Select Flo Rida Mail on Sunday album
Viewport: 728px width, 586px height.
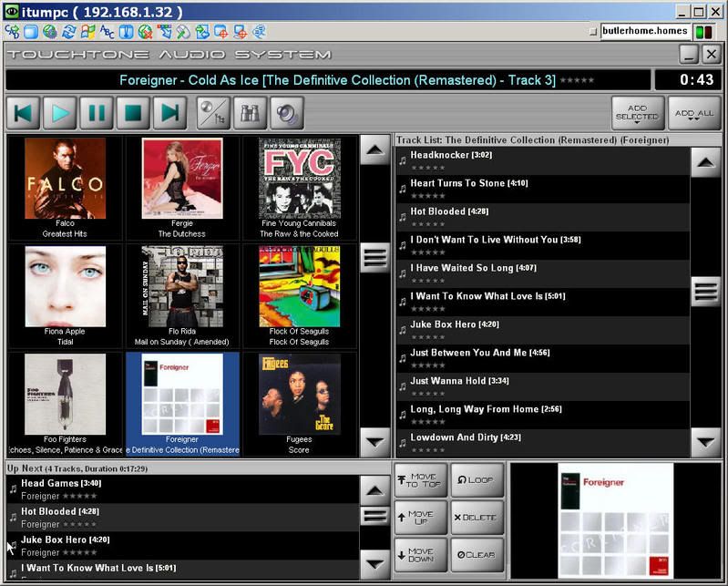click(x=182, y=296)
